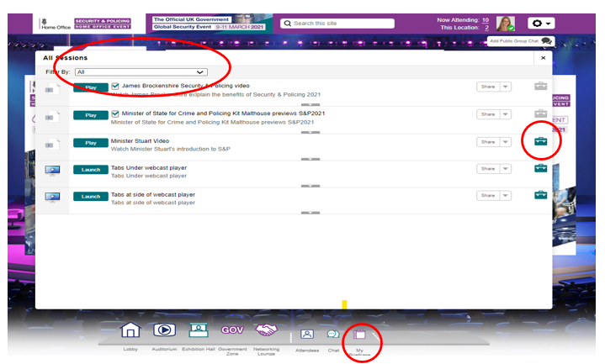Select 'Tabs Under webcast player' title text
605x364 pixels.
tap(149, 168)
